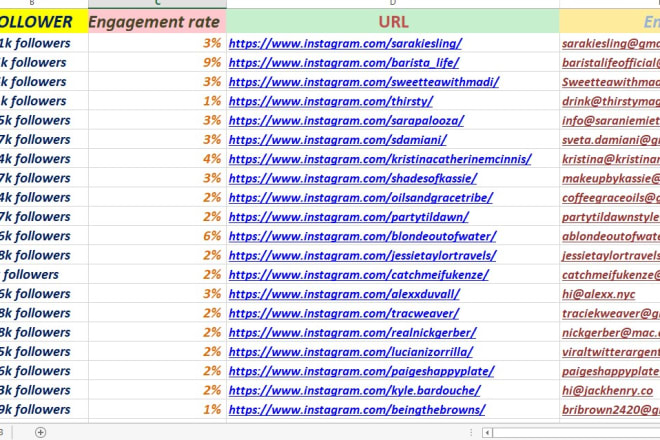Open the shadesofkassie Instagram link
The image size is (660, 440).
click(353, 179)
